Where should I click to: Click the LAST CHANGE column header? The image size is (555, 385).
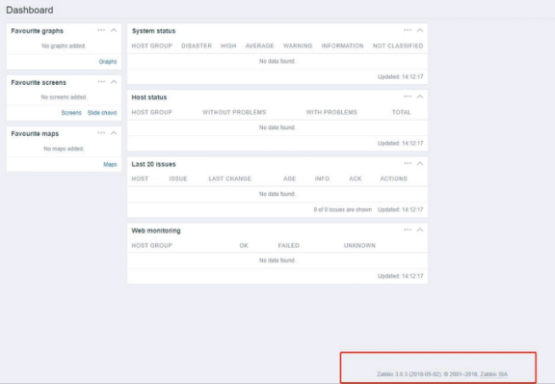[230, 179]
